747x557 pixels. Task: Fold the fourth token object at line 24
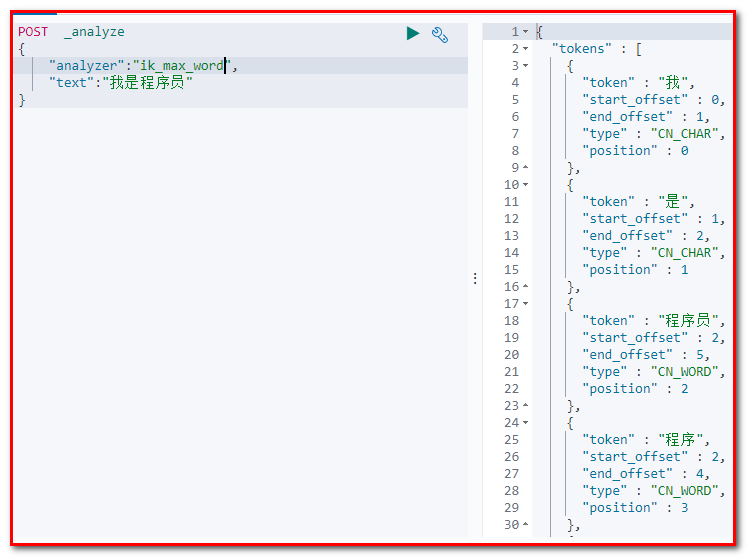pyautogui.click(x=526, y=423)
